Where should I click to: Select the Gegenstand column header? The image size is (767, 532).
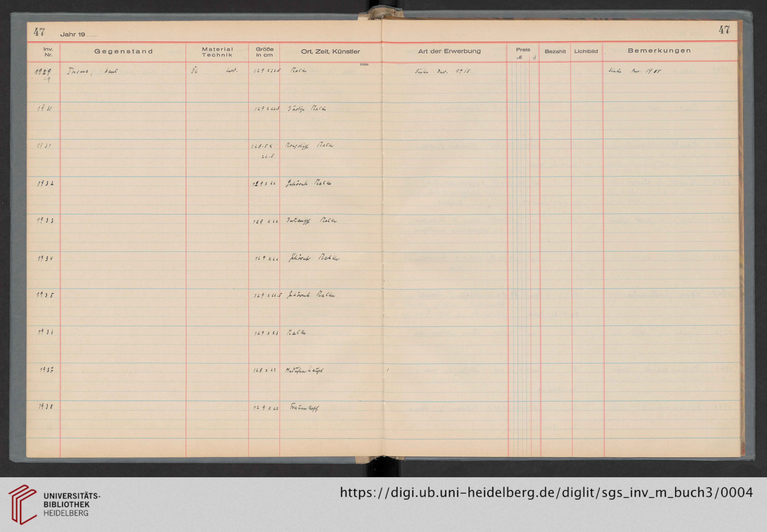[123, 51]
